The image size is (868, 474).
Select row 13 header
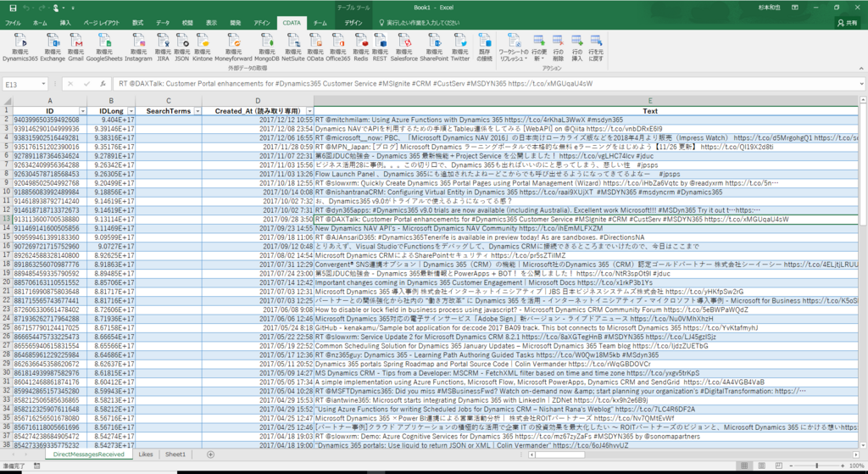pyautogui.click(x=7, y=220)
